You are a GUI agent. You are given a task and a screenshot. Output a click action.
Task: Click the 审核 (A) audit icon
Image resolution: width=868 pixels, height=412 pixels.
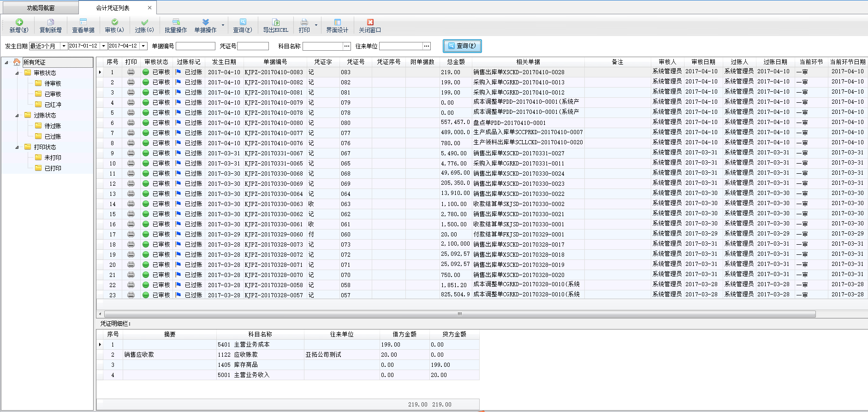[114, 22]
